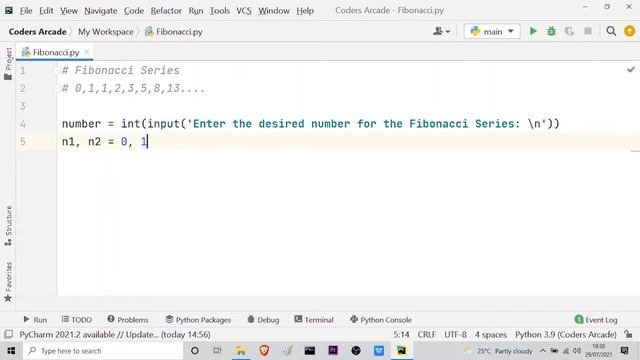
Task: Open the Debug tool window
Action: 263,320
